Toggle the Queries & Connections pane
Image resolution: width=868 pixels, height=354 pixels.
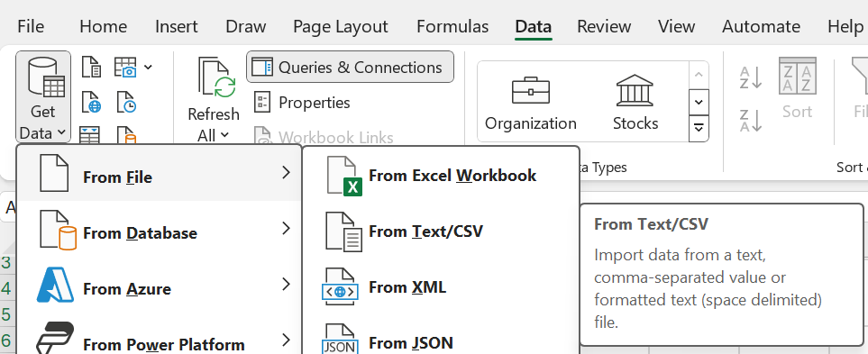[350, 67]
